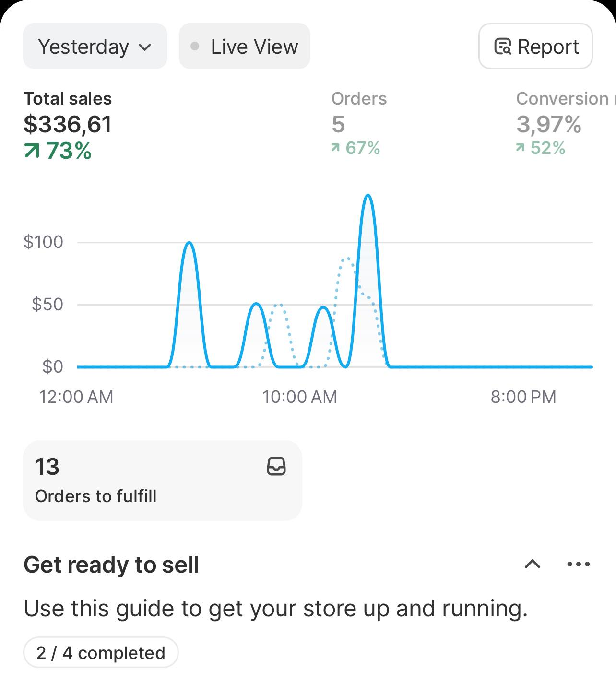Collapse the Get ready to sell section
616x683 pixels.
[533, 564]
